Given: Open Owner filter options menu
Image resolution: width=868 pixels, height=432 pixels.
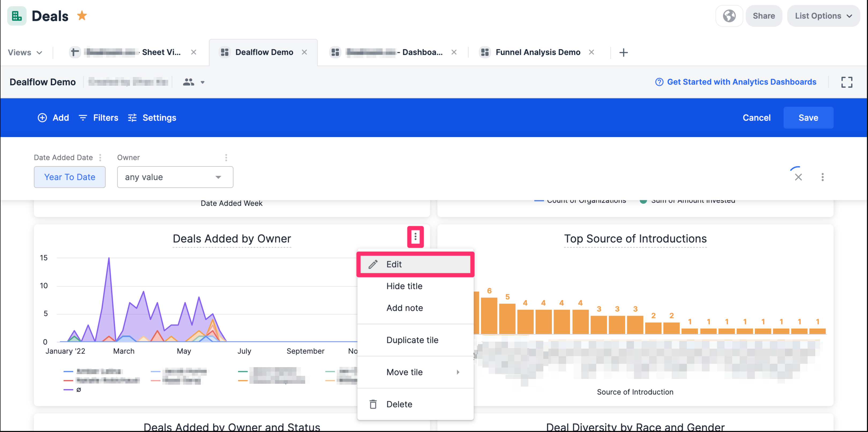Looking at the screenshot, I should [226, 157].
